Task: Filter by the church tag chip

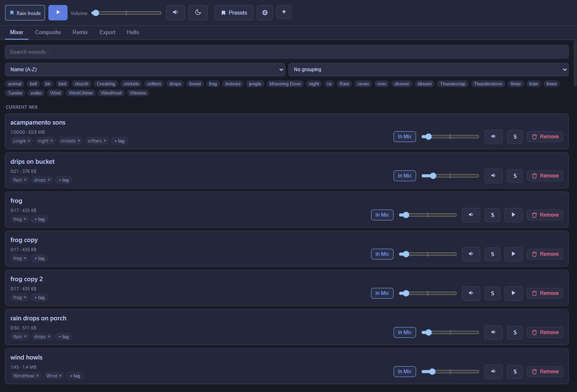Action: (81, 84)
